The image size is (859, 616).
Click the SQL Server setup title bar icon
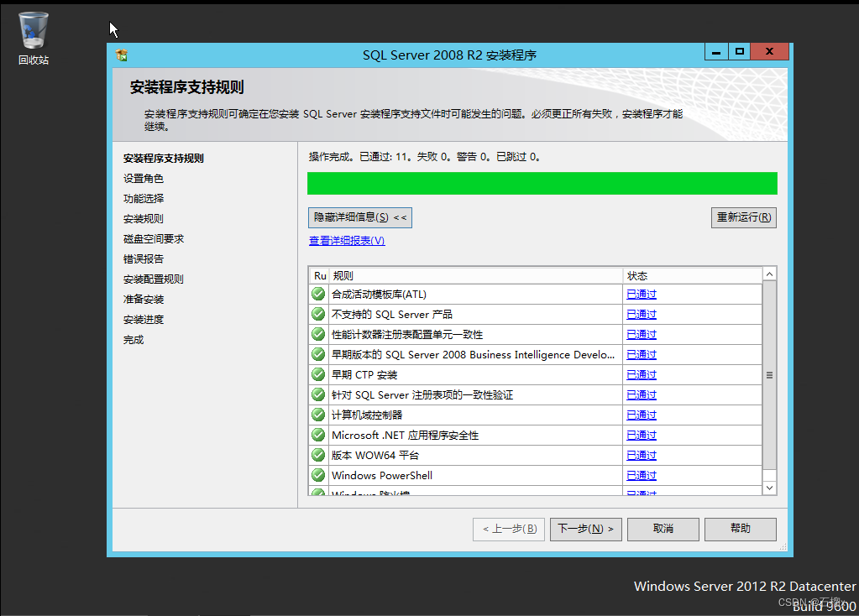click(x=122, y=55)
